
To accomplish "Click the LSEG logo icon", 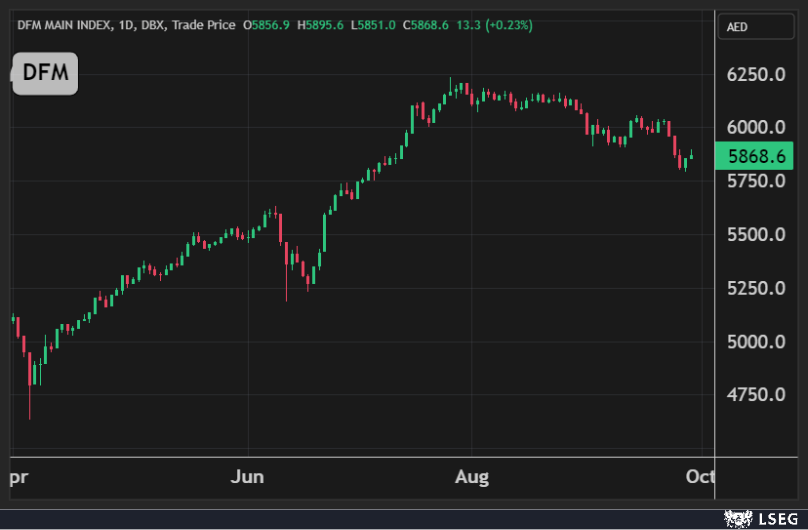I will 738,518.
